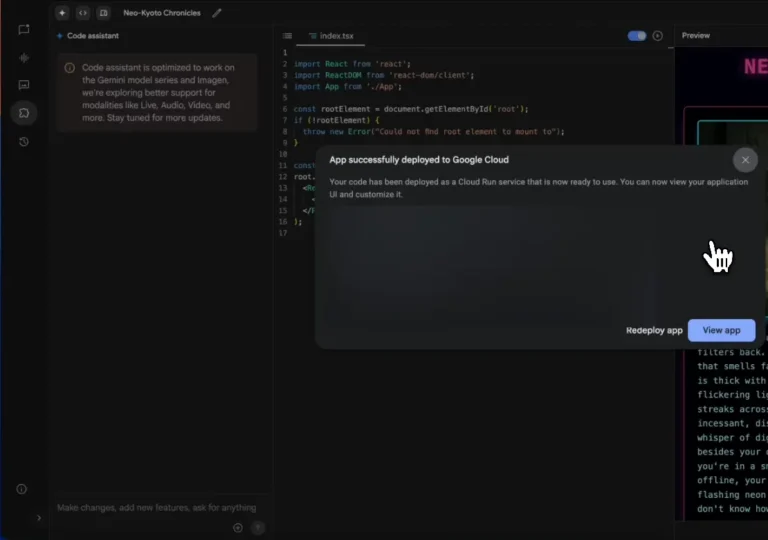Viewport: 768px width, 540px height.
Task: Open the Preview panel tab
Action: pos(696,35)
